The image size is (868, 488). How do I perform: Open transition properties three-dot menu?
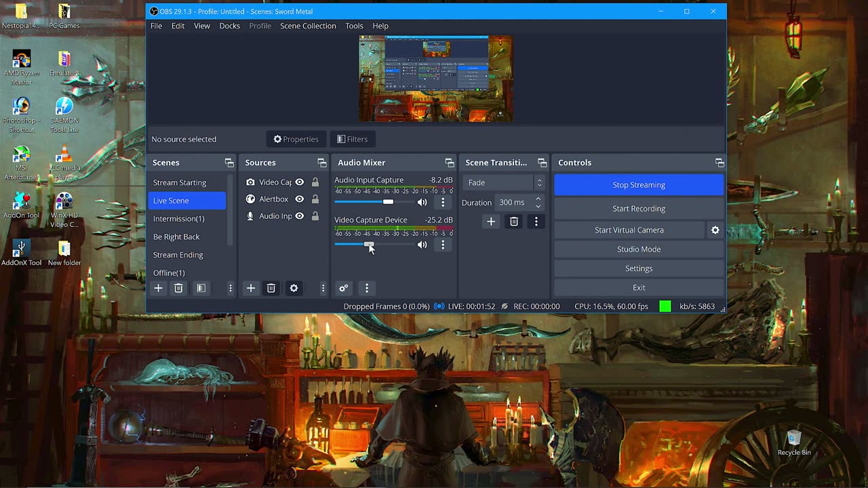(x=536, y=222)
